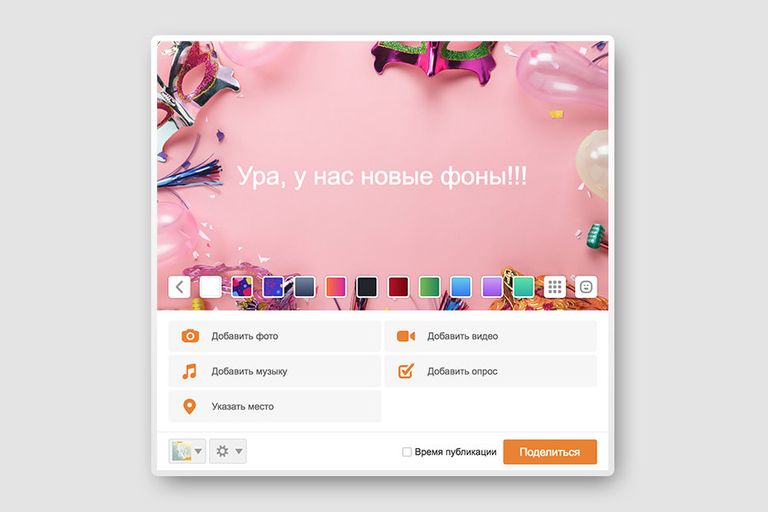Open the emoji smiley picker
Image resolution: width=768 pixels, height=512 pixels.
[x=586, y=287]
